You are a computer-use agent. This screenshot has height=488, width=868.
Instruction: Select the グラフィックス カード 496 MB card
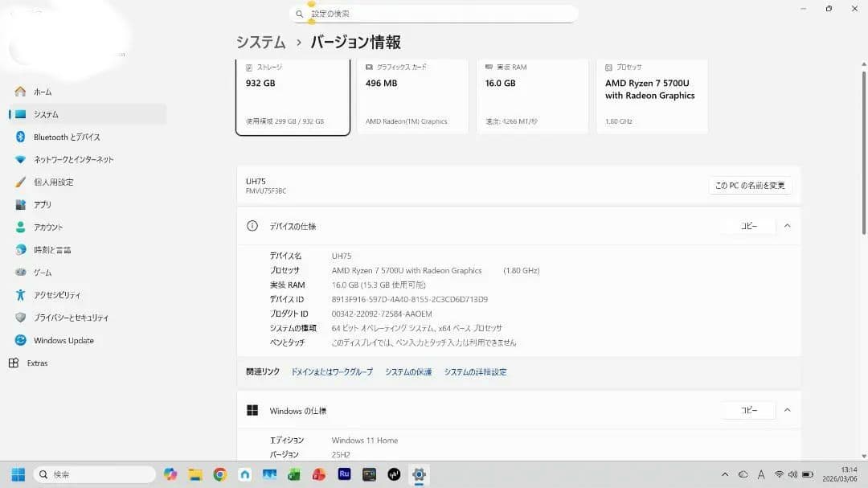(x=412, y=96)
